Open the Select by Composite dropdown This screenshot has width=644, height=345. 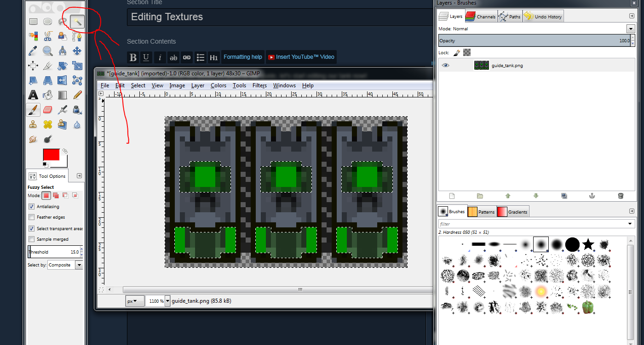pyautogui.click(x=65, y=265)
